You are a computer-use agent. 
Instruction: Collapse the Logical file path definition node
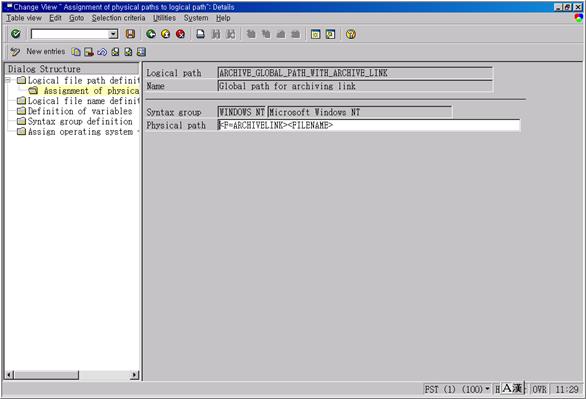(8, 80)
